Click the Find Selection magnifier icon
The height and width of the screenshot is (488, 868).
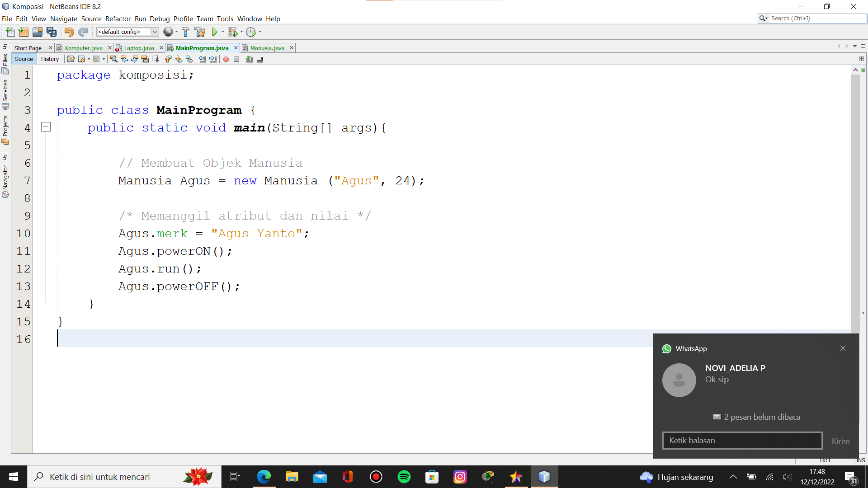113,59
